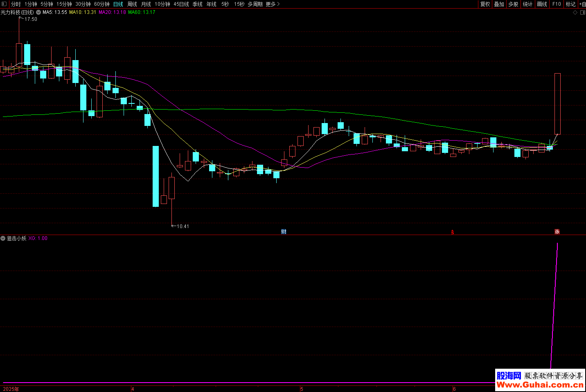Screen dimensions: 586x392
Task: Open F10 company info
Action: 557,4
